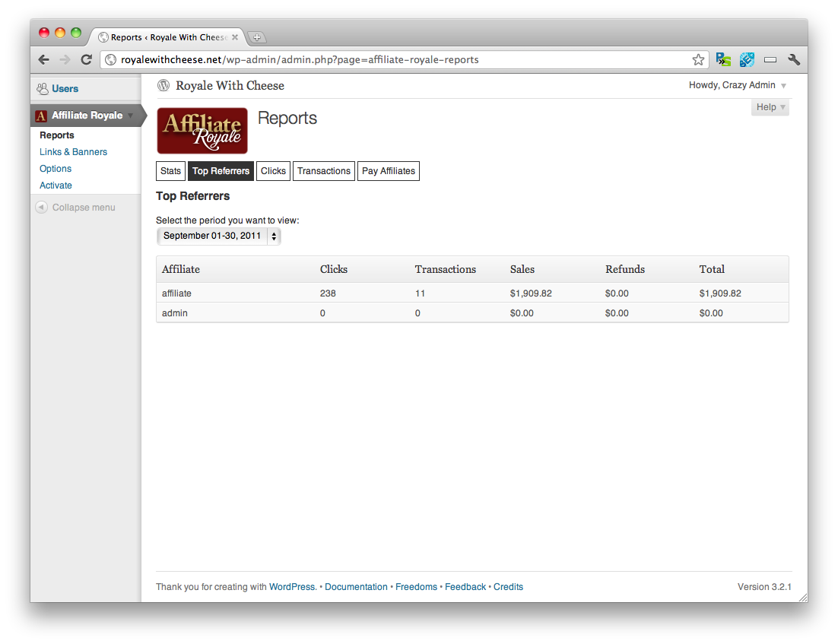Click the Affiliate Royale logo banner
838x644 pixels.
tap(202, 131)
